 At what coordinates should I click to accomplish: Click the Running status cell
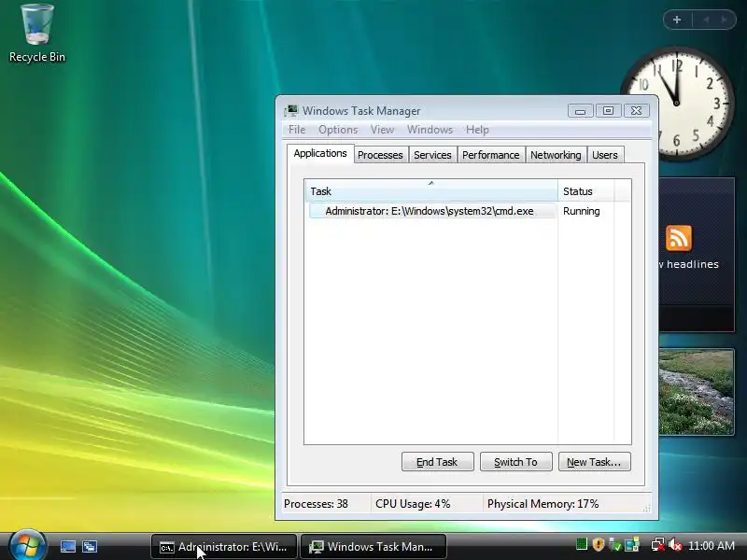coord(581,211)
